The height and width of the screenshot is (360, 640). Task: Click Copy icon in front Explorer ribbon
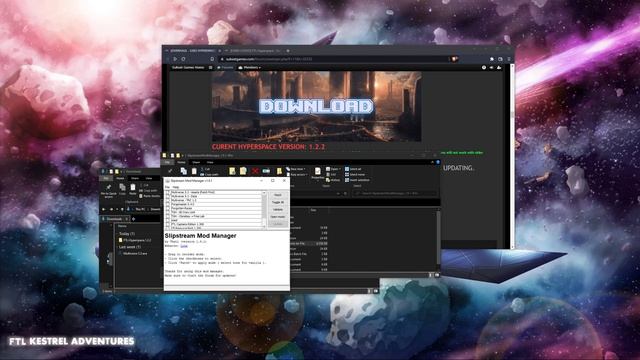tap(184, 171)
